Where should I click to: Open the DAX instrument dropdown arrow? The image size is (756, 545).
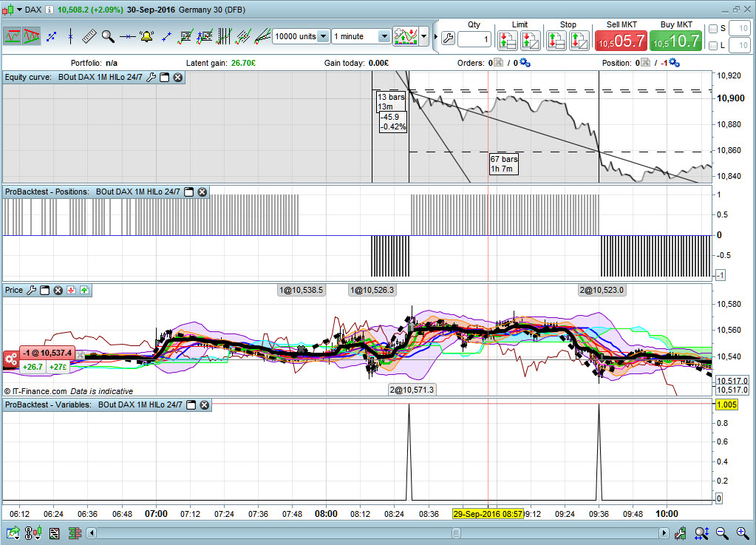(x=19, y=10)
